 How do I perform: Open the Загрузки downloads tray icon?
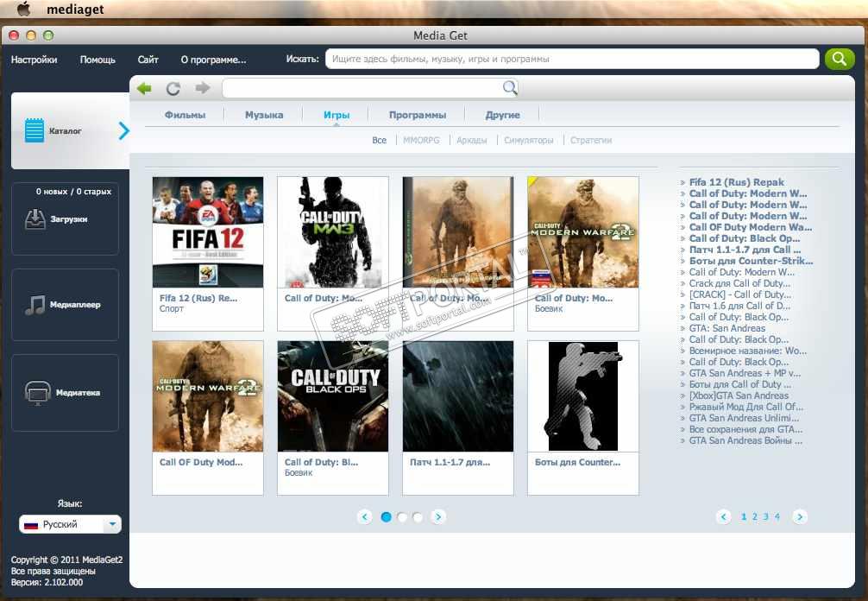pos(35,219)
